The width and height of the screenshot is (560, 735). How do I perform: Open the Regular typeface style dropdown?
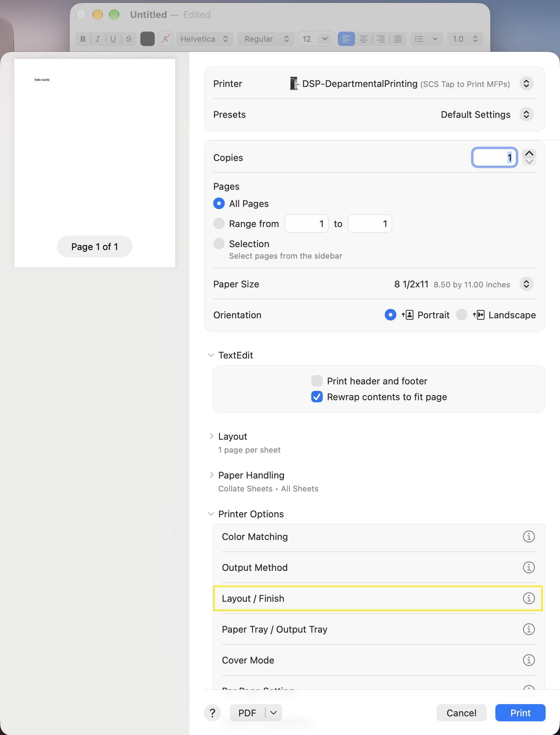pos(266,39)
